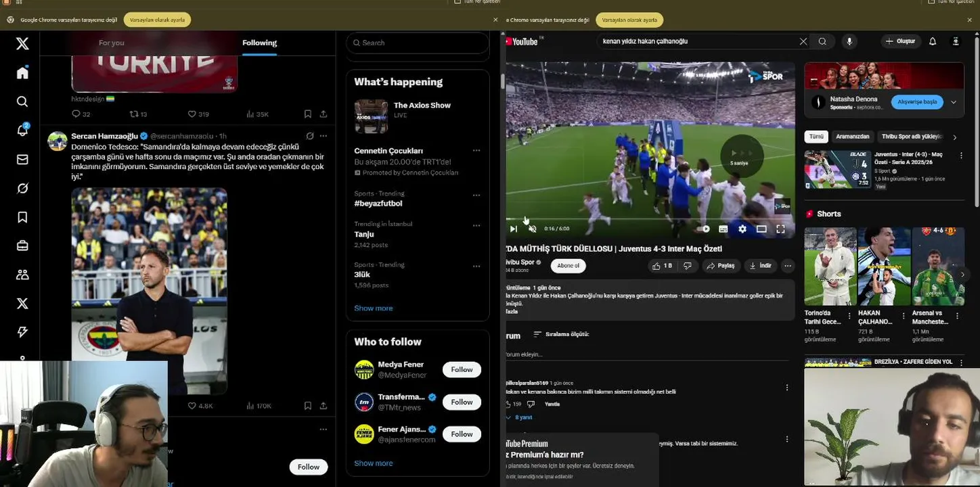This screenshot has height=487, width=980.
Task: Open lightning bolt icon in X sidebar
Action: pos(22,331)
